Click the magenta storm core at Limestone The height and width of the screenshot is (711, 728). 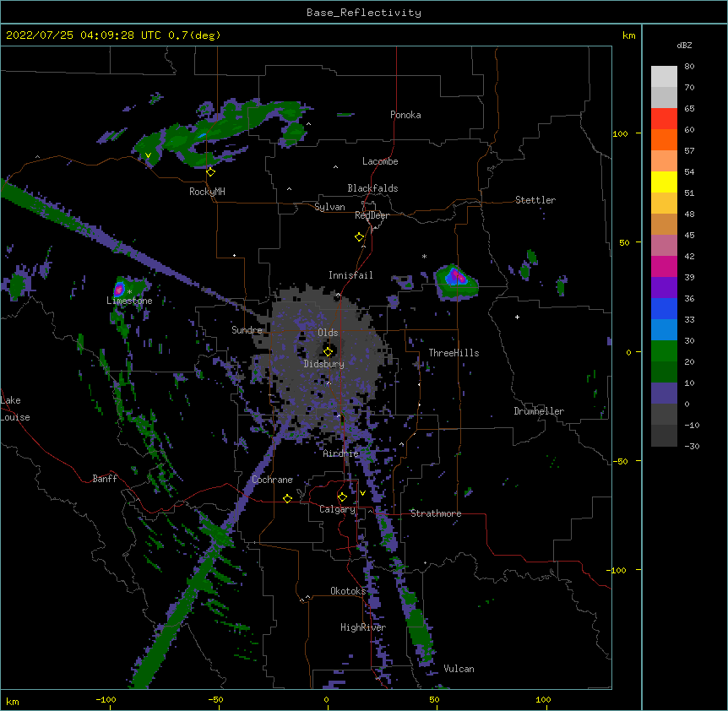119,290
